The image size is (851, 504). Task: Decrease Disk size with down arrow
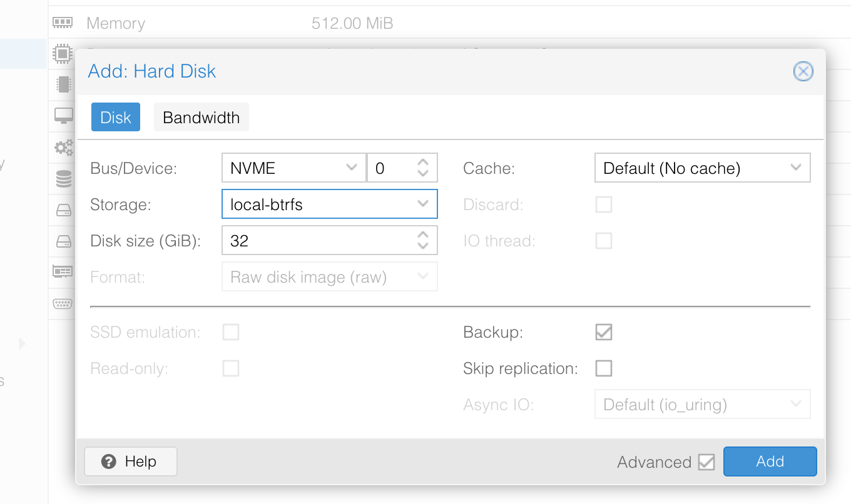click(x=423, y=246)
